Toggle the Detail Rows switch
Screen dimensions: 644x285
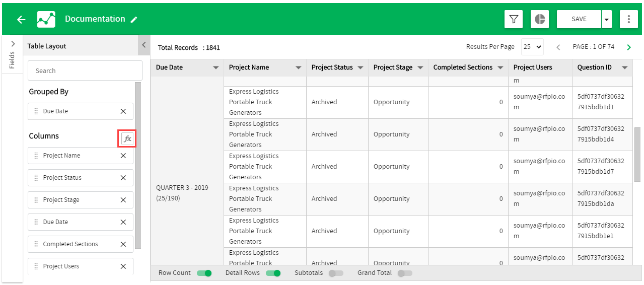point(273,273)
